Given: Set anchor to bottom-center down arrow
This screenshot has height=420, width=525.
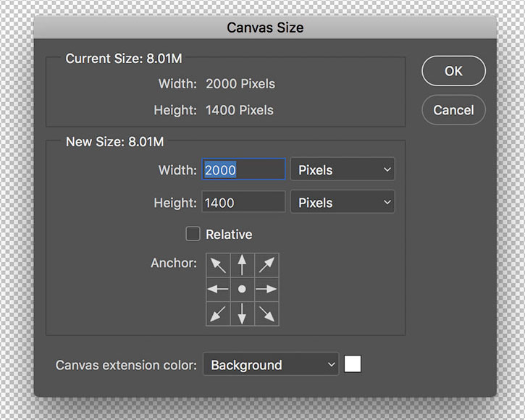Looking at the screenshot, I should pyautogui.click(x=242, y=314).
